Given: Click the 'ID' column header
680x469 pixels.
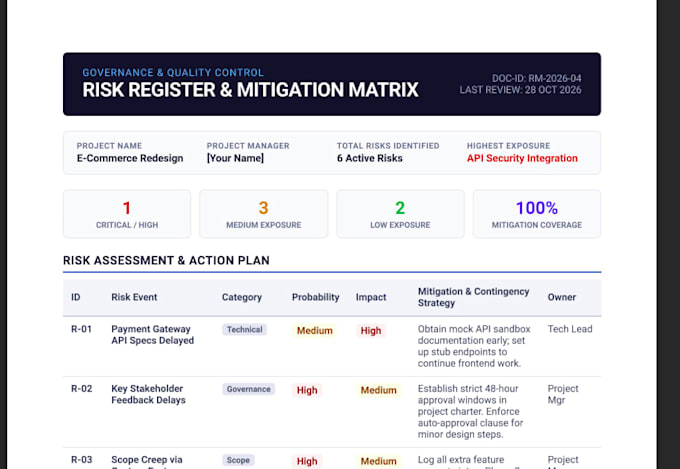Looking at the screenshot, I should point(75,297).
